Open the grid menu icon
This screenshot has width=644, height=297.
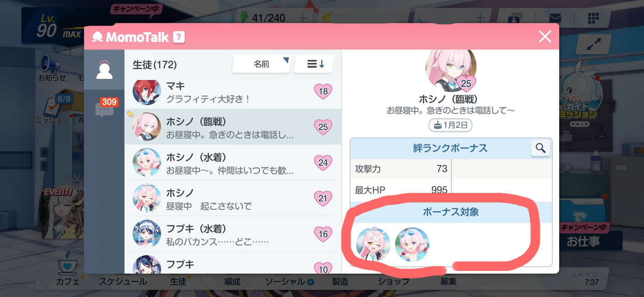pyautogui.click(x=593, y=18)
